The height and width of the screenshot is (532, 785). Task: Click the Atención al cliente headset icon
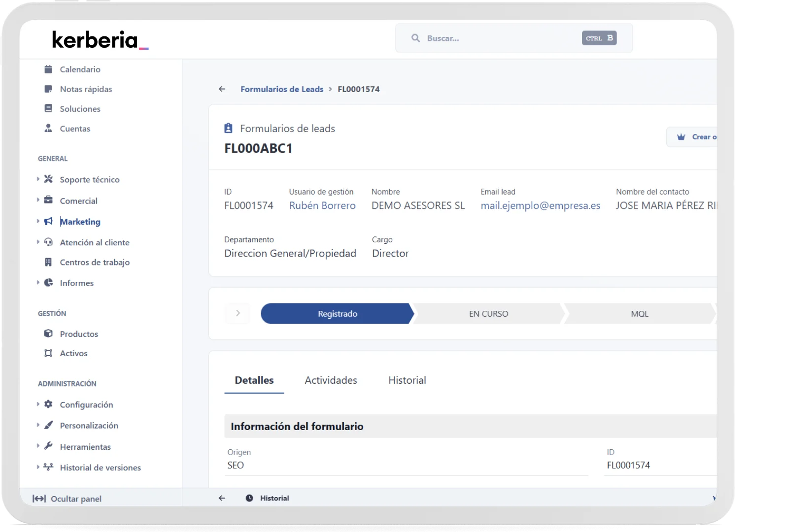[48, 242]
